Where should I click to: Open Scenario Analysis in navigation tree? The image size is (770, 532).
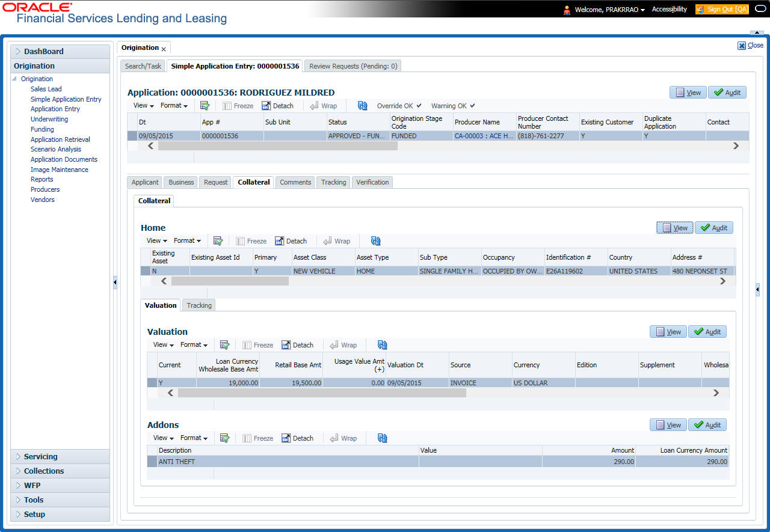[56, 149]
